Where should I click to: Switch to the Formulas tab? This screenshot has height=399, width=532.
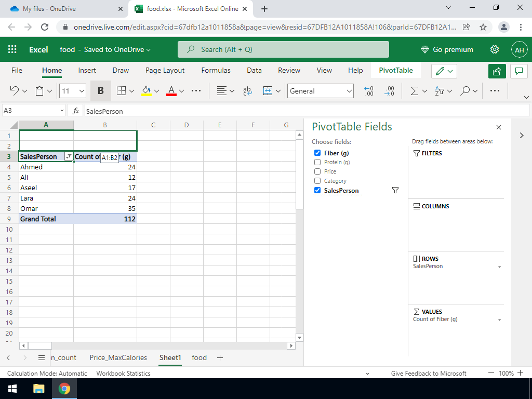pos(216,70)
